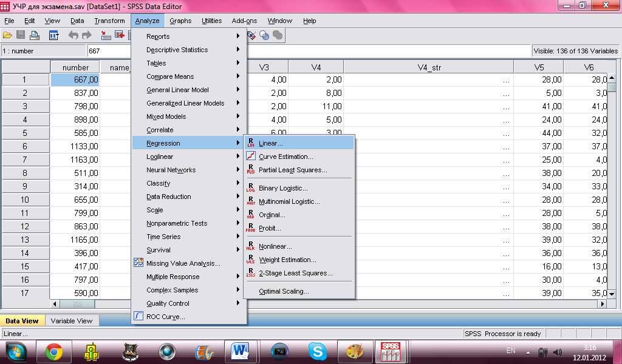This screenshot has height=364, width=622.
Task: Choose 2-Stage Least Squares... entry
Action: pos(299,273)
